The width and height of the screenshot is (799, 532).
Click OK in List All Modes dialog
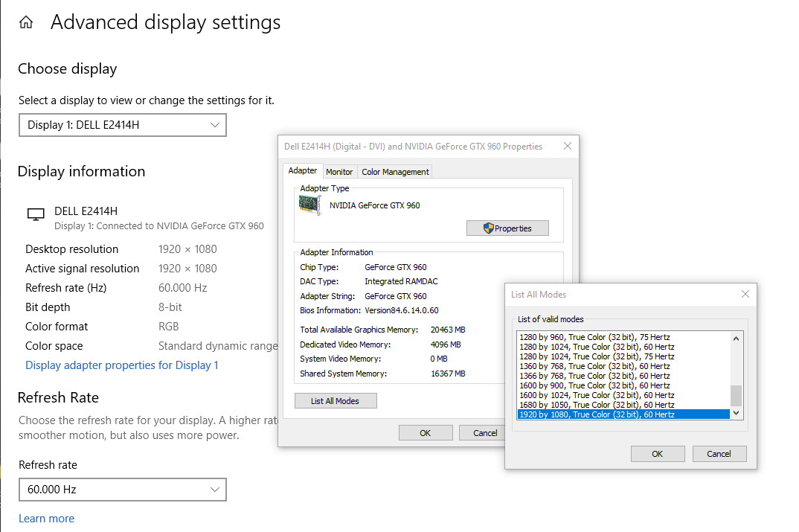658,454
